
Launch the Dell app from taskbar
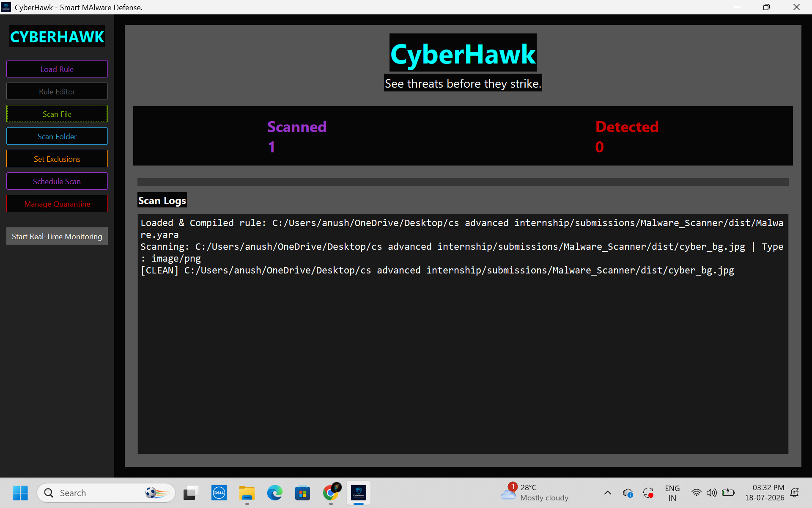point(219,493)
